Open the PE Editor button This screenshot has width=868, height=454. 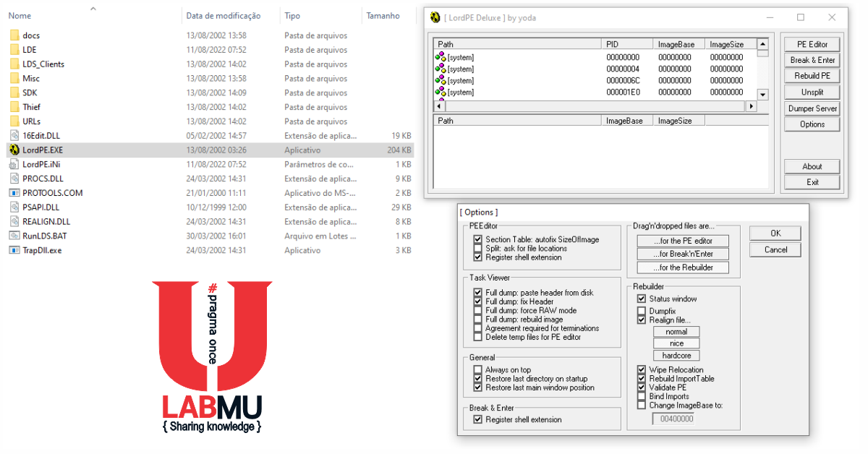click(812, 44)
